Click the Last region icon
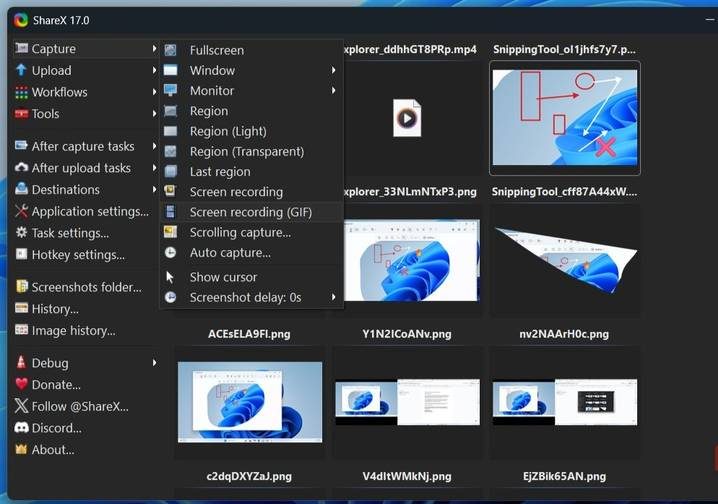 tap(170, 171)
